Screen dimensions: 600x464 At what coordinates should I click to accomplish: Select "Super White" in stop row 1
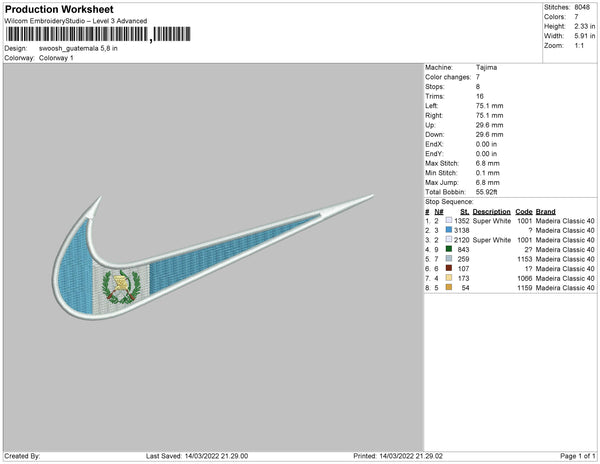492,221
